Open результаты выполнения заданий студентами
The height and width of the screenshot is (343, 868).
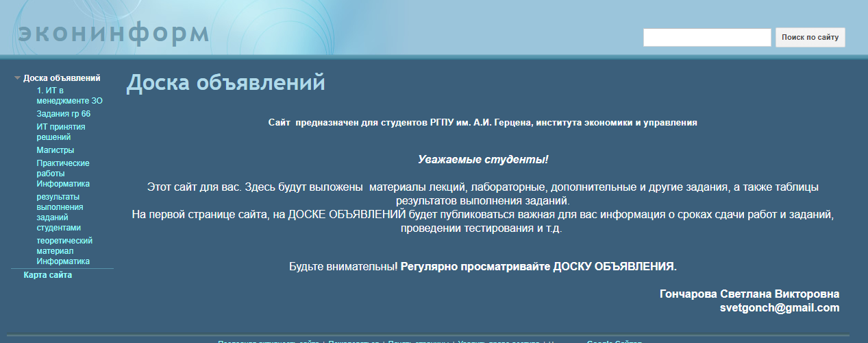point(60,212)
